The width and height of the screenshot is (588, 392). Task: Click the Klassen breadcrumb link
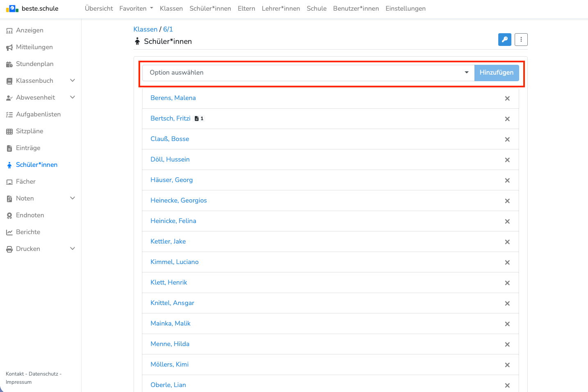(145, 30)
